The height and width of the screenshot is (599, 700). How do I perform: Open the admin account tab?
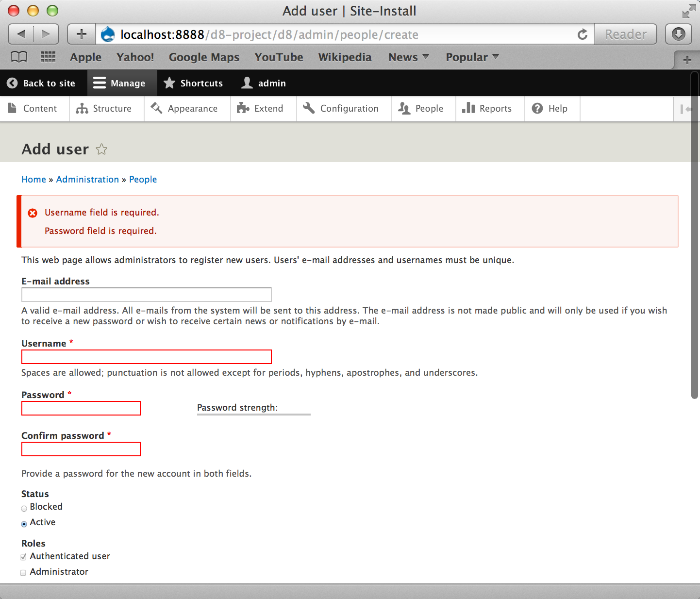[x=264, y=83]
